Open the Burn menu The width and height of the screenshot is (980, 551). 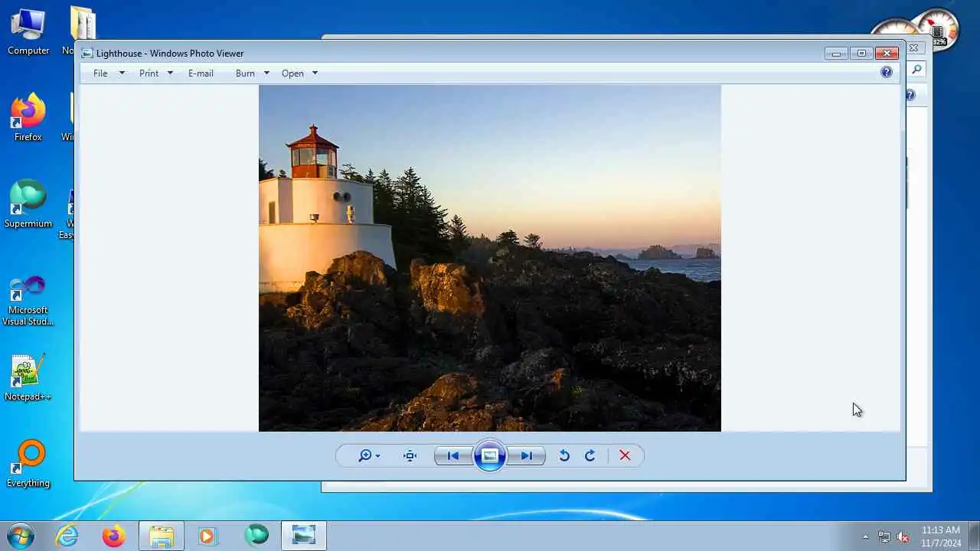click(245, 73)
